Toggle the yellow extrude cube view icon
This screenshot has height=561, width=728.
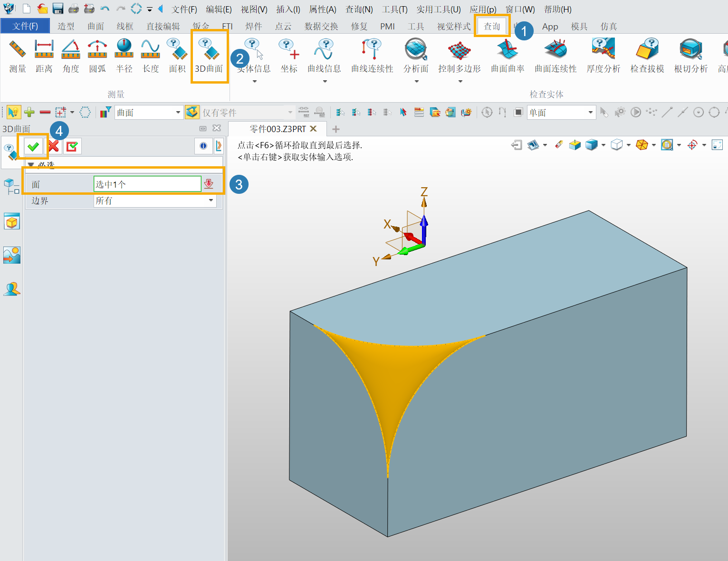point(575,145)
